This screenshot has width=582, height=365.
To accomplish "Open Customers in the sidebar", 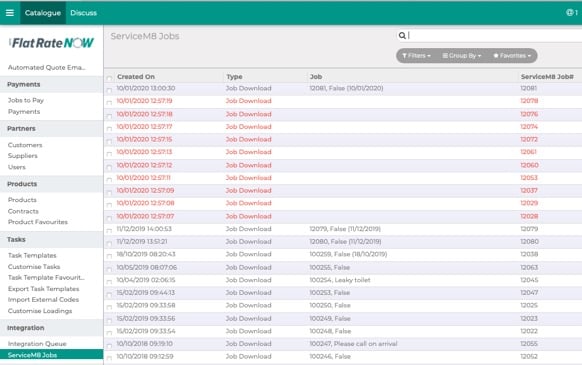I will tap(25, 145).
